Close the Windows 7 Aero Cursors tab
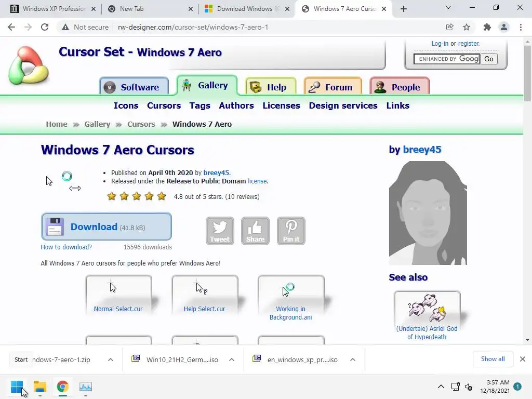Image resolution: width=532 pixels, height=399 pixels. [x=384, y=9]
